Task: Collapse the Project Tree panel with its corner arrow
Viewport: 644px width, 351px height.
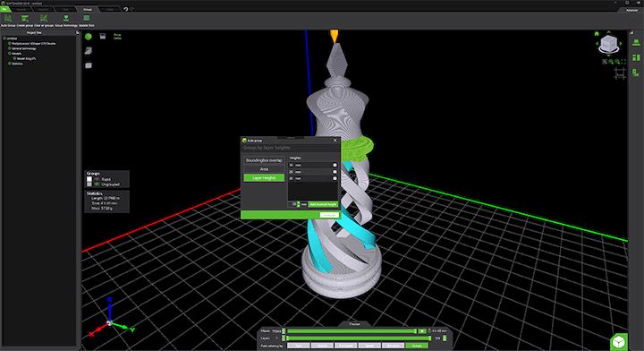Action: point(77,32)
